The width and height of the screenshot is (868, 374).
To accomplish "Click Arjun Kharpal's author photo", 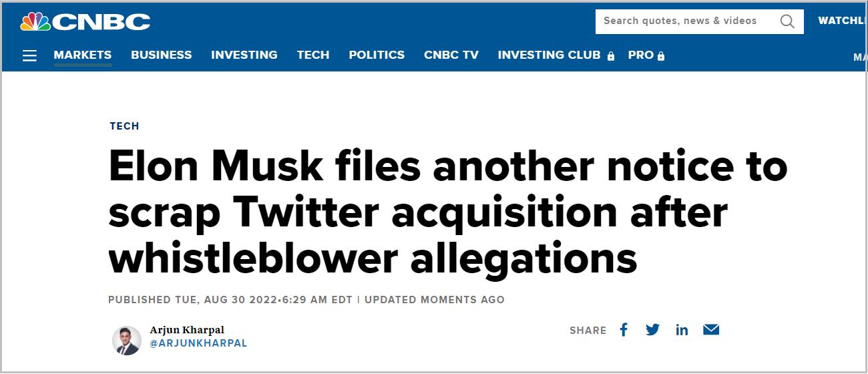I will [x=126, y=340].
